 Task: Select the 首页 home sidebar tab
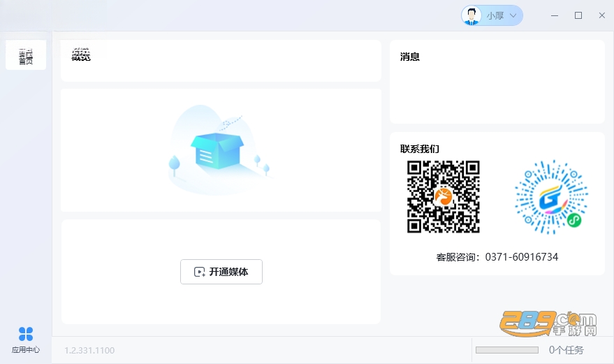click(26, 55)
